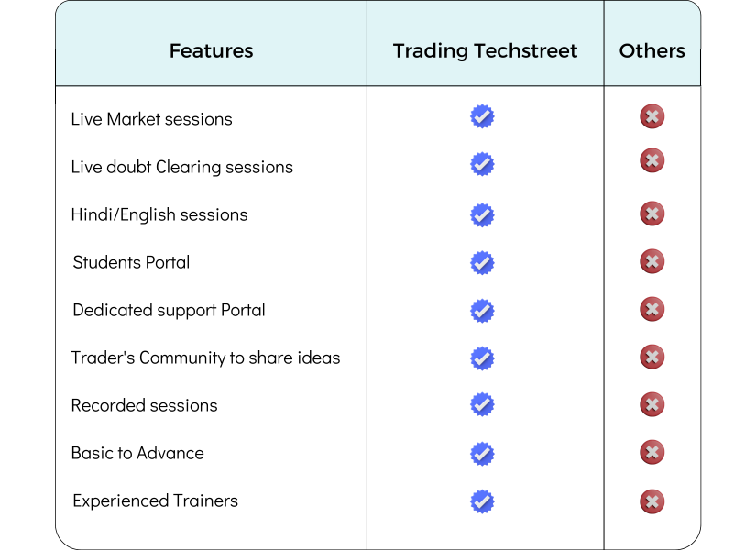Click blue checkmark for Experienced Trainers
Image resolution: width=756 pixels, height=550 pixels.
tap(482, 501)
